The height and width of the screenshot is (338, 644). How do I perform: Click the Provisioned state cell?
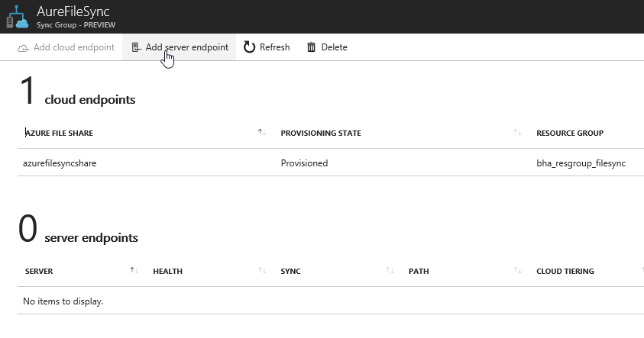click(x=304, y=163)
